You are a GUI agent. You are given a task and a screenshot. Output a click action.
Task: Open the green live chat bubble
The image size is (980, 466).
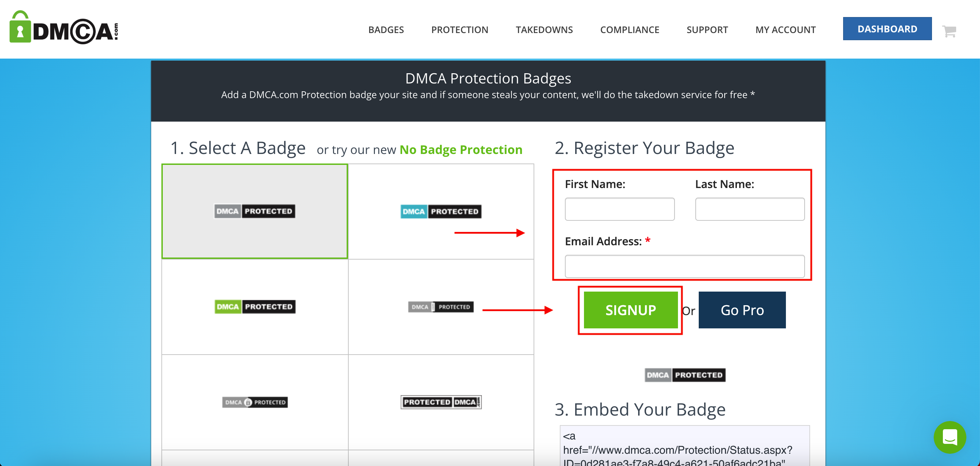coord(949,437)
